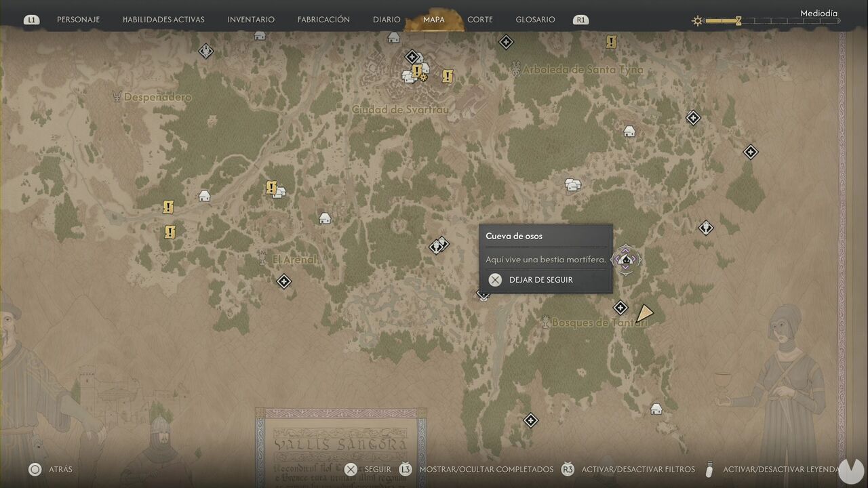Select the Mapa tab
The image size is (868, 488).
pyautogui.click(x=434, y=20)
